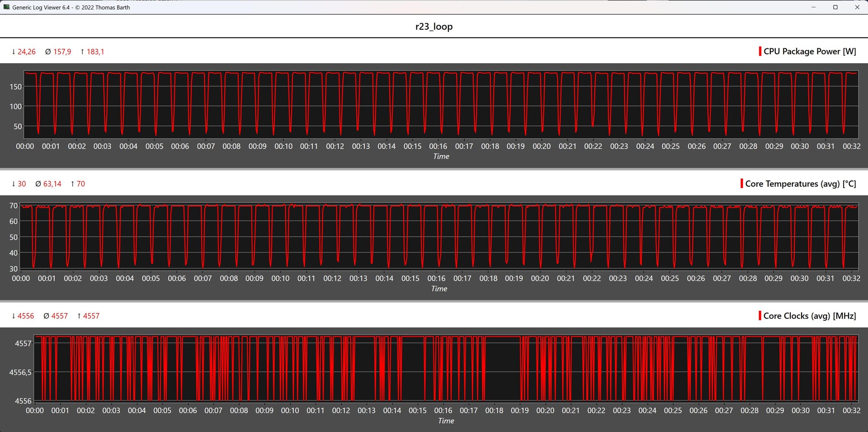This screenshot has height=432, width=868.
Task: Click the Generic Log Viewer title bar icon
Action: pos(6,7)
